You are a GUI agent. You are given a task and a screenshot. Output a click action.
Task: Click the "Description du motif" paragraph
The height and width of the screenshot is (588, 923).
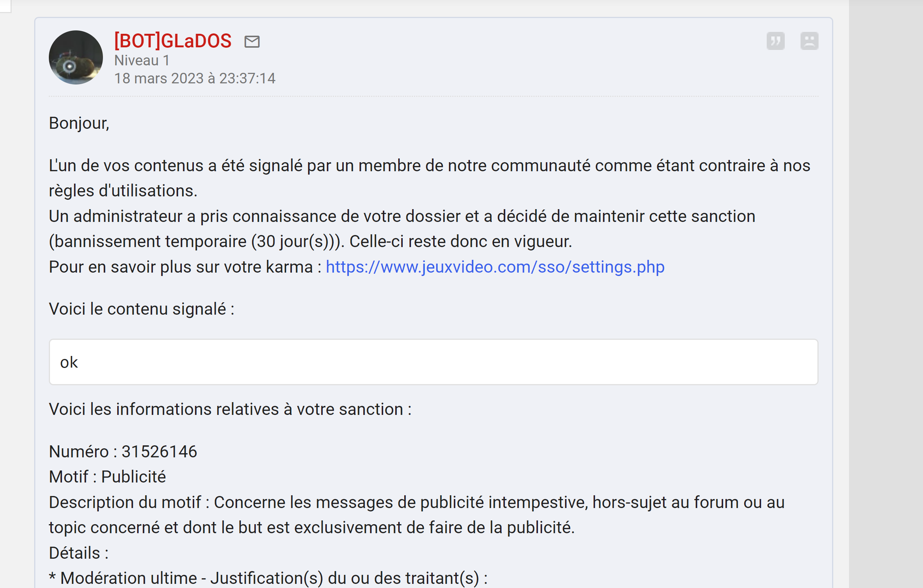click(417, 514)
